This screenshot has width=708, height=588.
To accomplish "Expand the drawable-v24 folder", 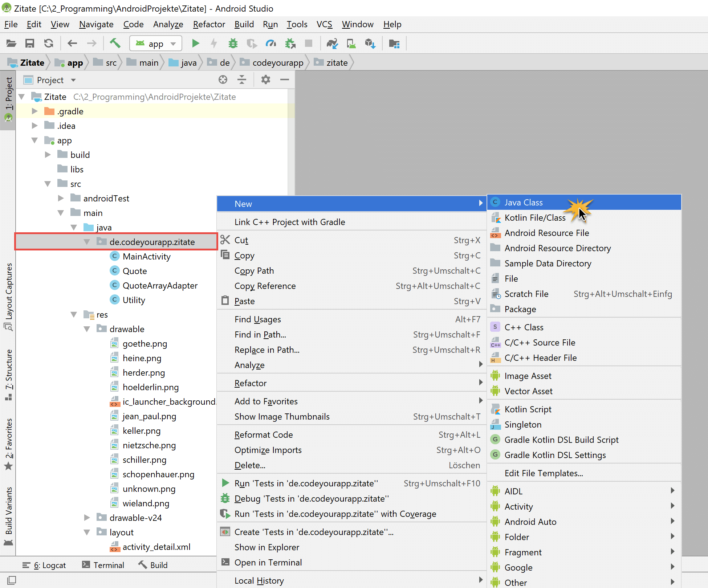I will (87, 518).
